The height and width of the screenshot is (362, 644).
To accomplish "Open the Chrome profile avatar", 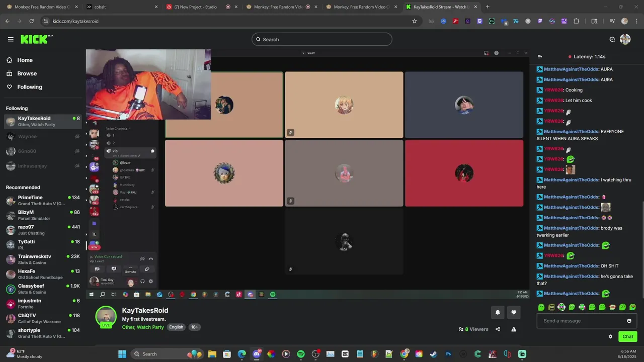I will coord(624,21).
